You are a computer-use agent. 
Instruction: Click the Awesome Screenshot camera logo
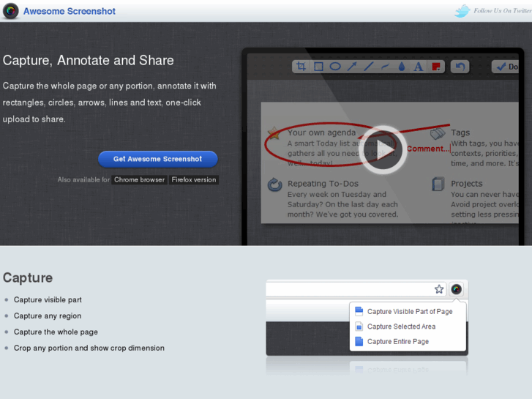pyautogui.click(x=10, y=11)
